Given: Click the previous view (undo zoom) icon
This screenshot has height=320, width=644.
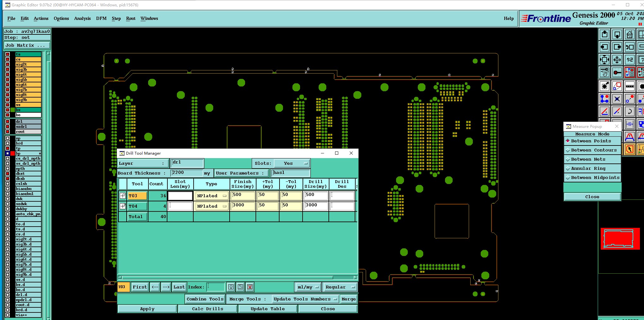Looking at the screenshot, I should (x=630, y=47).
